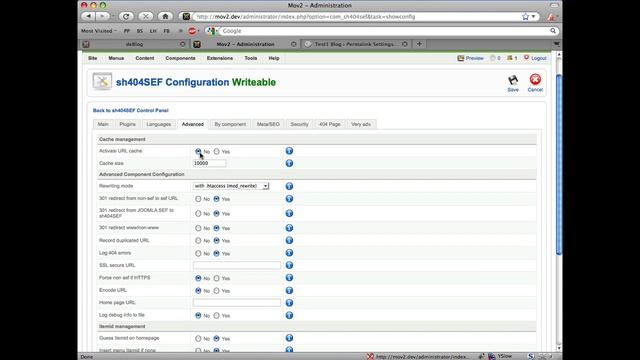Screen dimensions: 640x360
Task: Set 301 redirect JOOMLA SEF to No
Action: point(198,213)
